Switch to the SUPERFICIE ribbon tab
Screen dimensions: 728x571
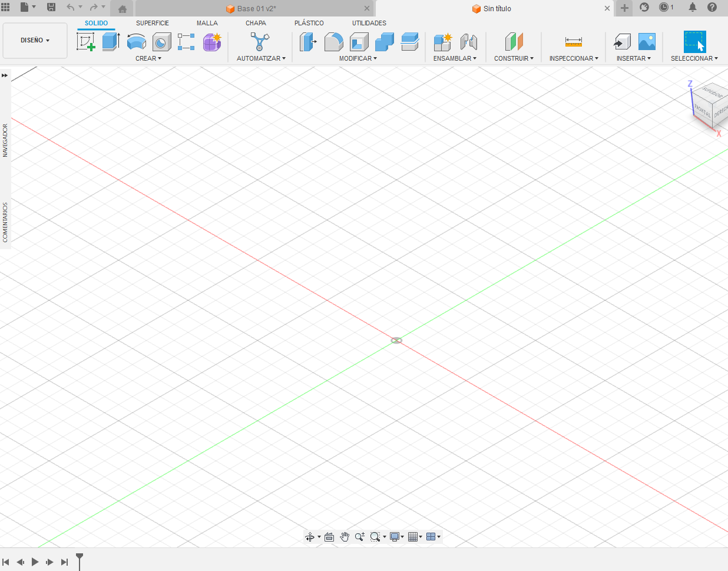(x=153, y=23)
